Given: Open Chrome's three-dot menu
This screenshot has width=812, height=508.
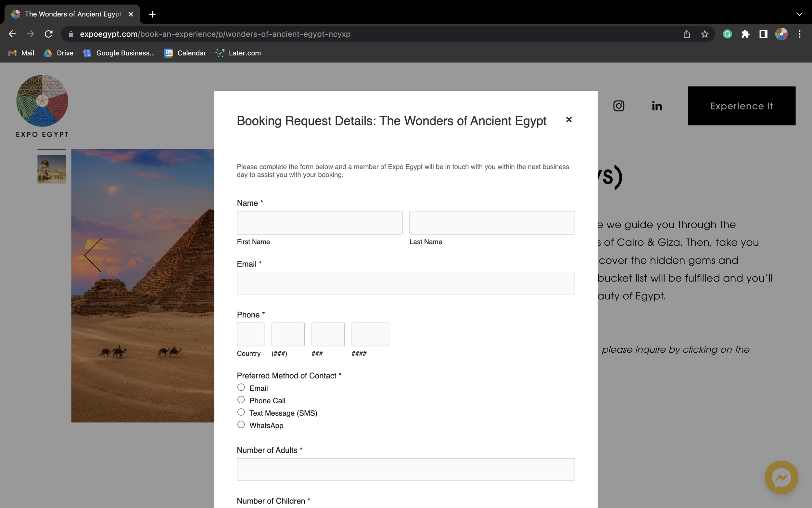Looking at the screenshot, I should coord(799,34).
